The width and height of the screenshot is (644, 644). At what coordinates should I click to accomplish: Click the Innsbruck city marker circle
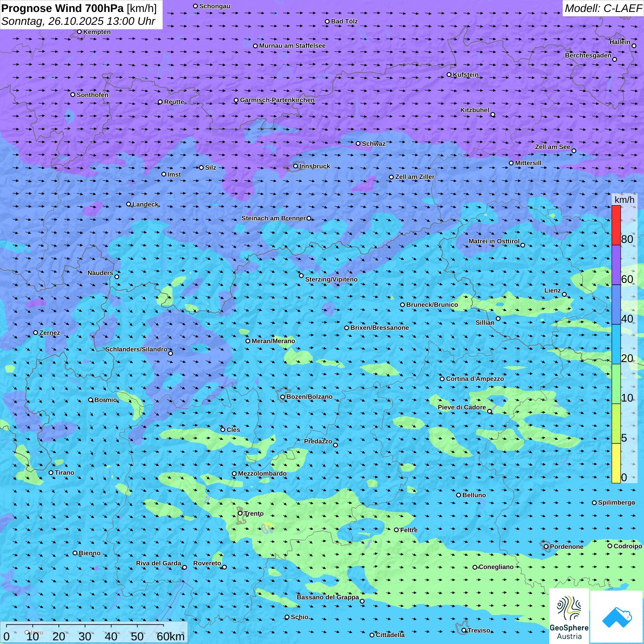296,166
